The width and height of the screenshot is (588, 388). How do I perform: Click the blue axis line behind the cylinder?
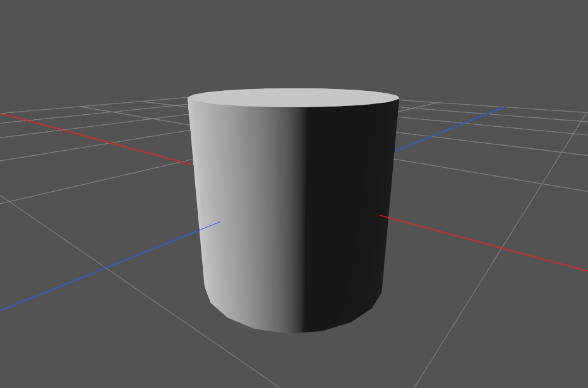pos(448,129)
